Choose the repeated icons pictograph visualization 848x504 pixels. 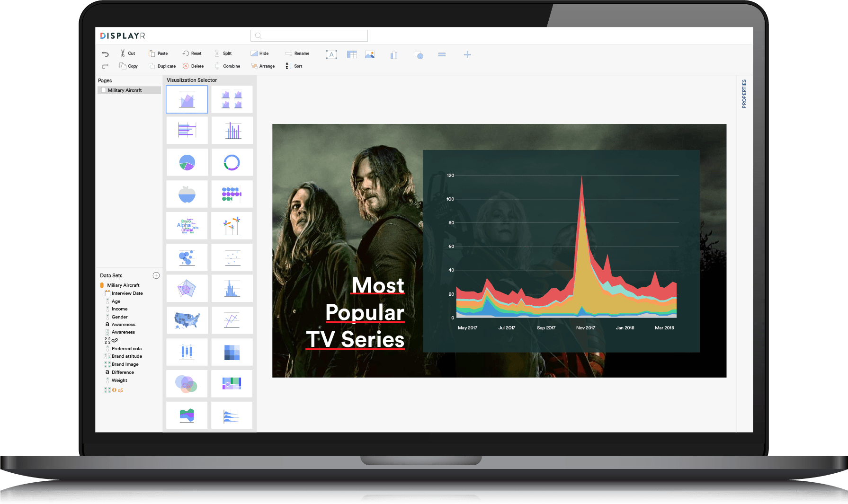tap(232, 194)
